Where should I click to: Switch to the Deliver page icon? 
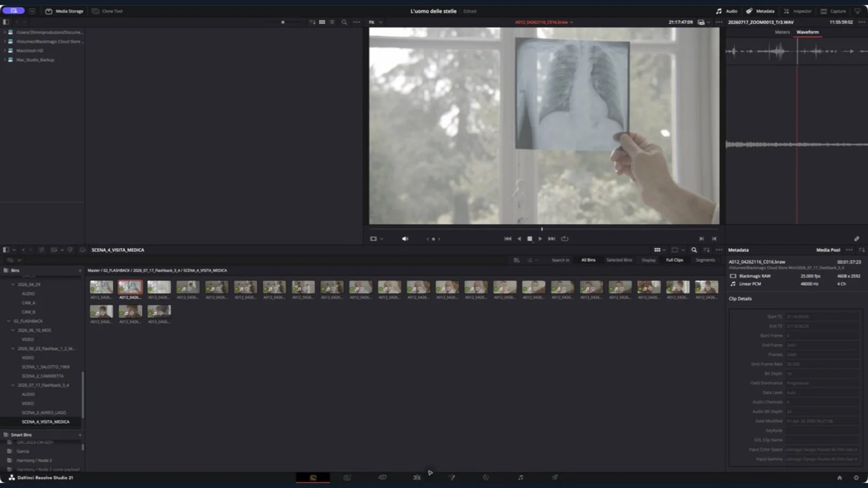click(554, 478)
